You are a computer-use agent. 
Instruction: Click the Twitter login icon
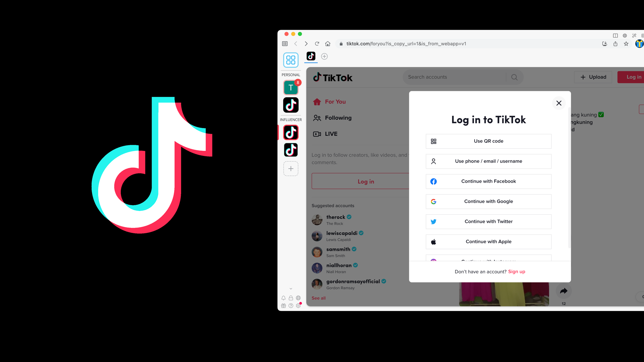433,222
